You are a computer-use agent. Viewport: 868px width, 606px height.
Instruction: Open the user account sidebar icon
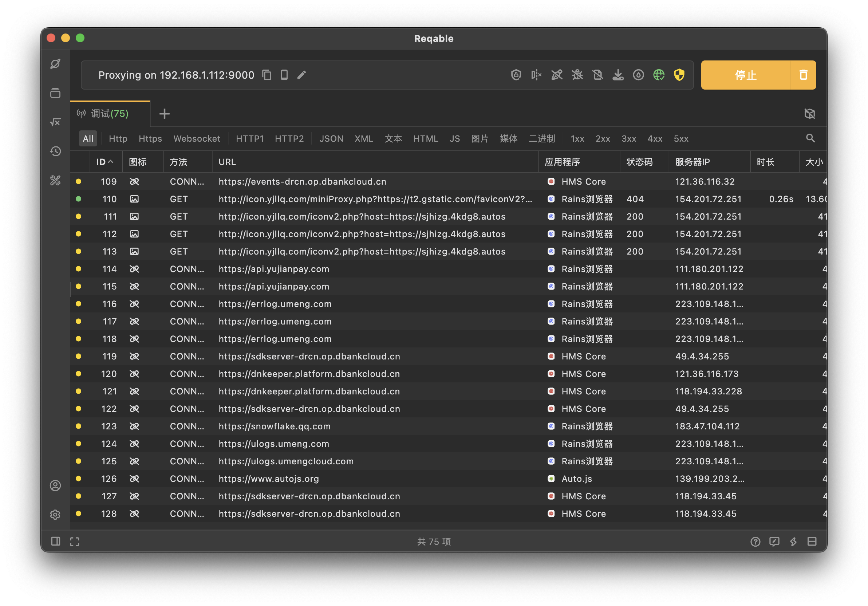tap(55, 485)
